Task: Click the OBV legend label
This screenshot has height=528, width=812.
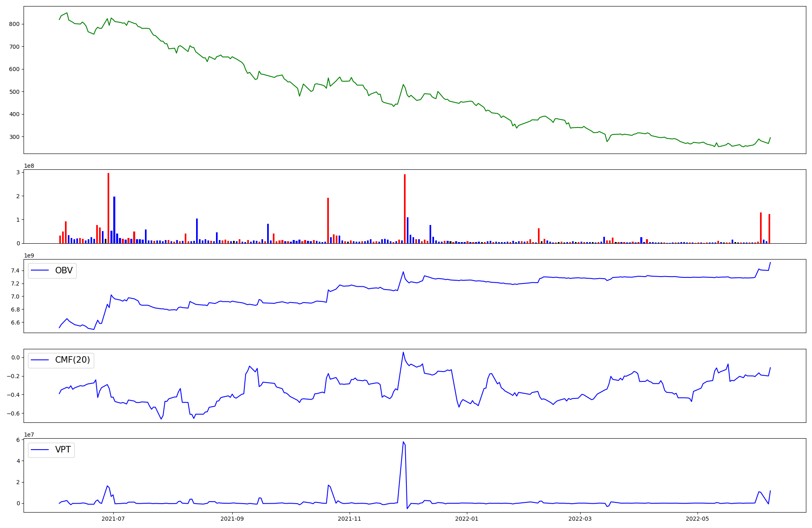Action: (x=64, y=270)
